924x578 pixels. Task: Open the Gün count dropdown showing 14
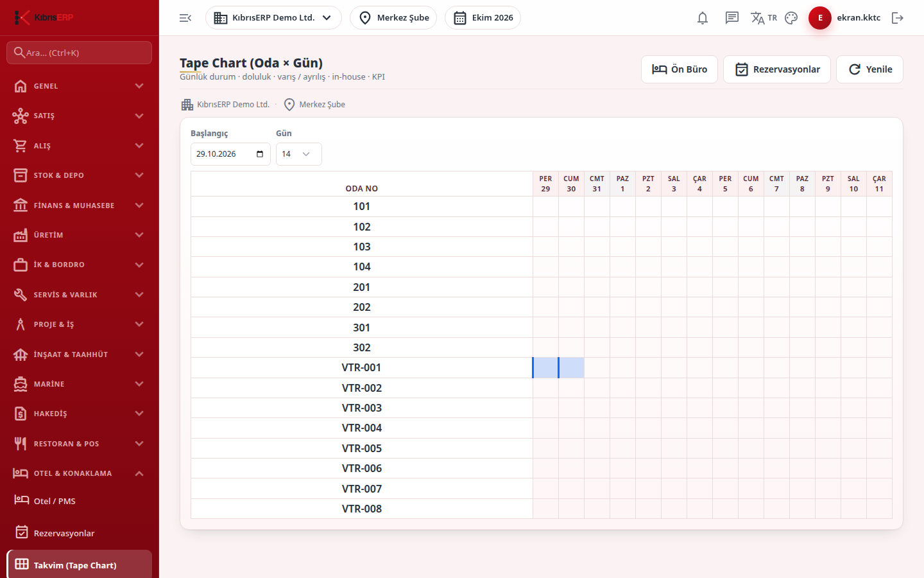point(299,154)
